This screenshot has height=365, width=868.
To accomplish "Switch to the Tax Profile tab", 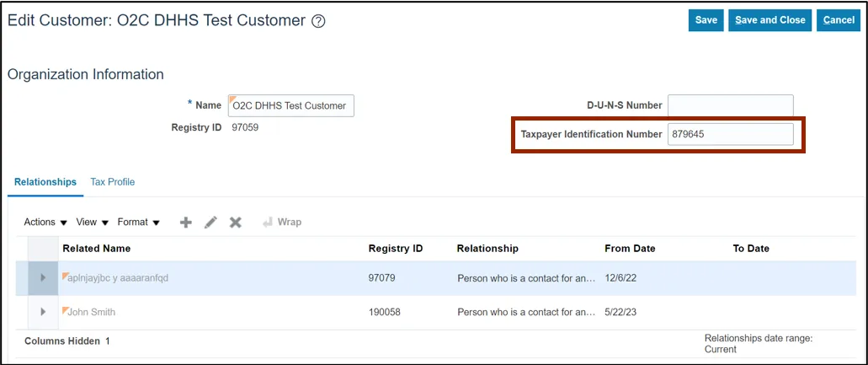I will point(112,182).
